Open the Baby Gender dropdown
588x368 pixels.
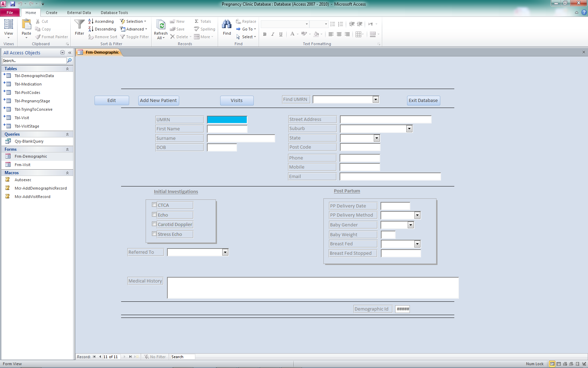point(411,225)
